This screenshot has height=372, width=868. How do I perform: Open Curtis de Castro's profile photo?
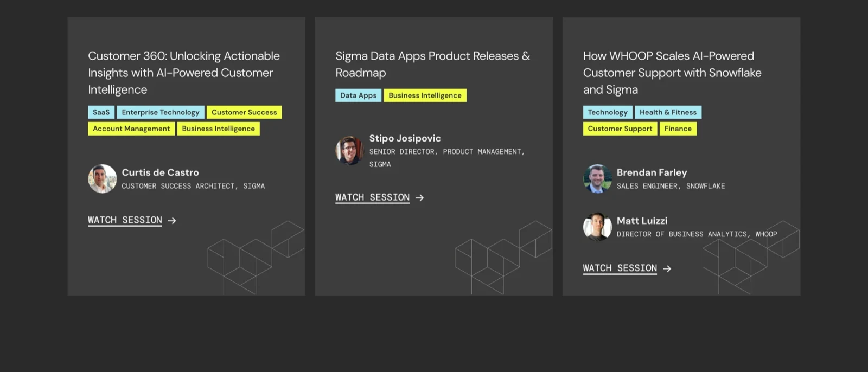pos(103,179)
